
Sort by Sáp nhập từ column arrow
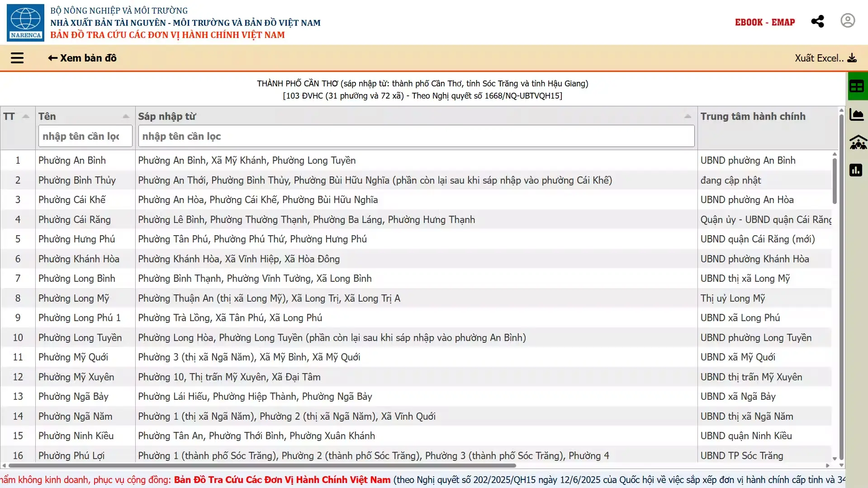click(x=688, y=116)
